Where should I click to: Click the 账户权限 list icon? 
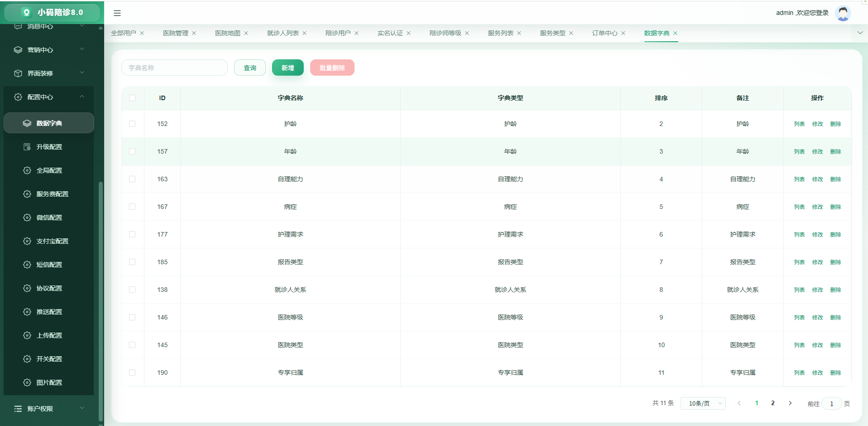tap(18, 409)
